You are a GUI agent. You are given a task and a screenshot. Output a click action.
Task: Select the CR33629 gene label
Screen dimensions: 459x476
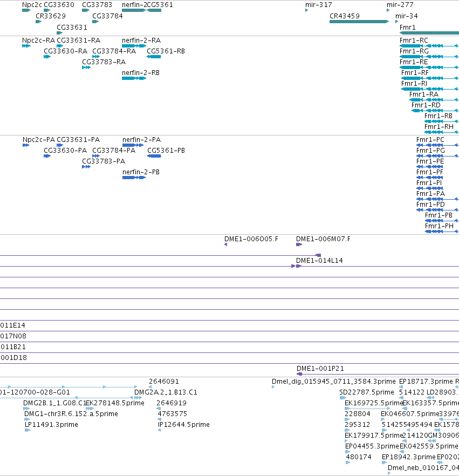(x=51, y=16)
